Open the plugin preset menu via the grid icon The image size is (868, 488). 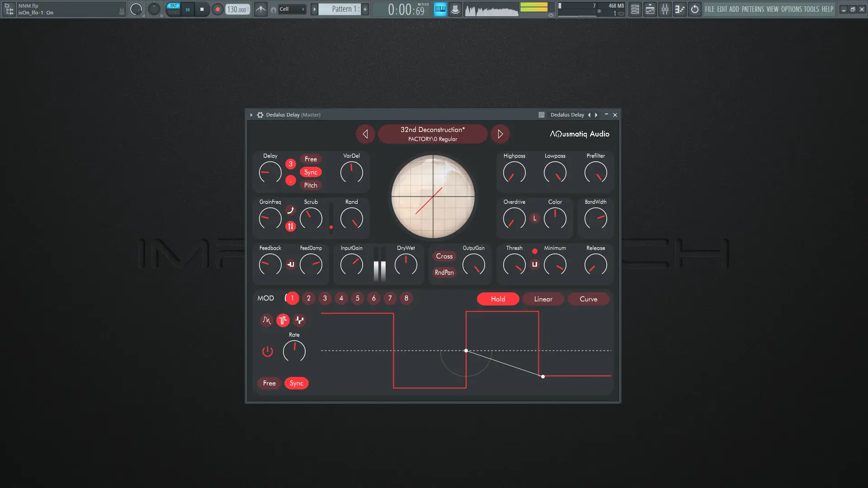click(541, 115)
